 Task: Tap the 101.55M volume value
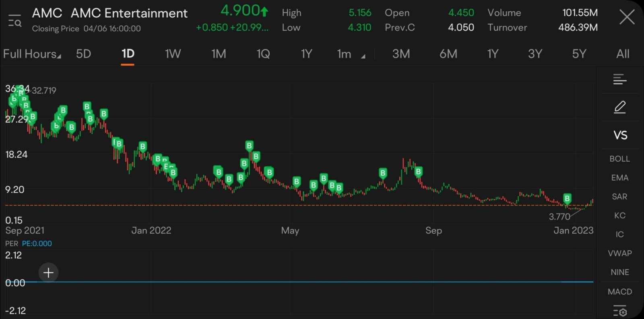coord(580,13)
